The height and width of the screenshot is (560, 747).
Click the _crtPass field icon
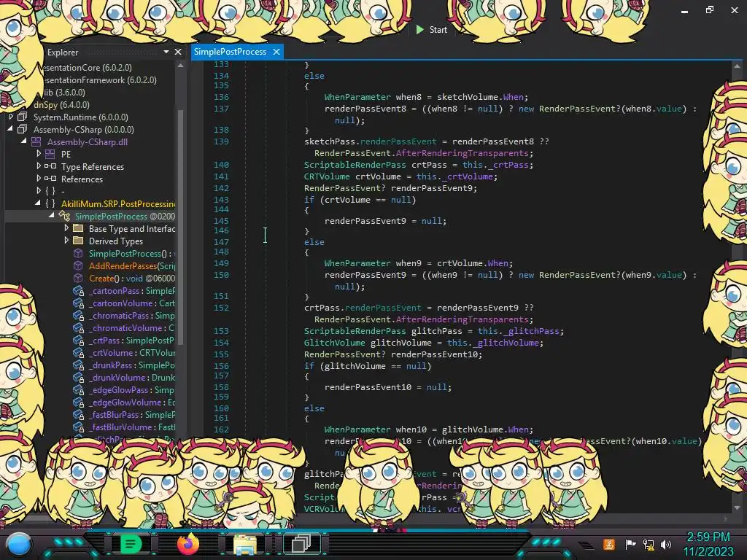(79, 341)
